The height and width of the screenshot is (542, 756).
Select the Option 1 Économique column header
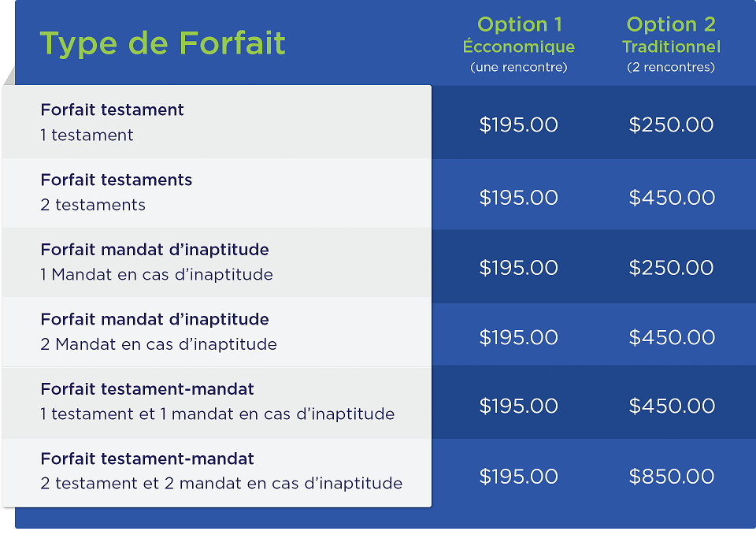[519, 44]
